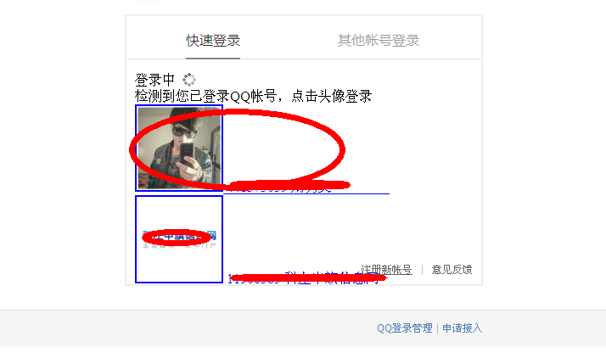Click the phone held in the selfie avatar

tap(187, 154)
